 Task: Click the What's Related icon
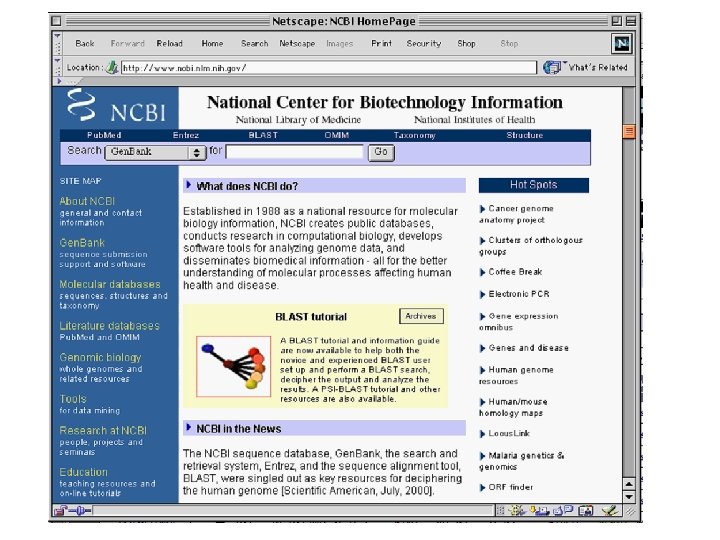coord(552,68)
